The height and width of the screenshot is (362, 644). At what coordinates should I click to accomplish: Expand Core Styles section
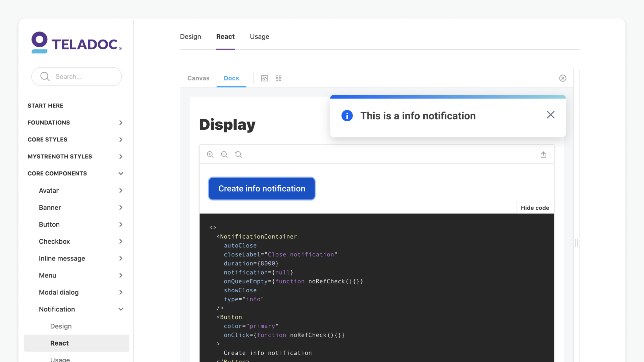[121, 139]
